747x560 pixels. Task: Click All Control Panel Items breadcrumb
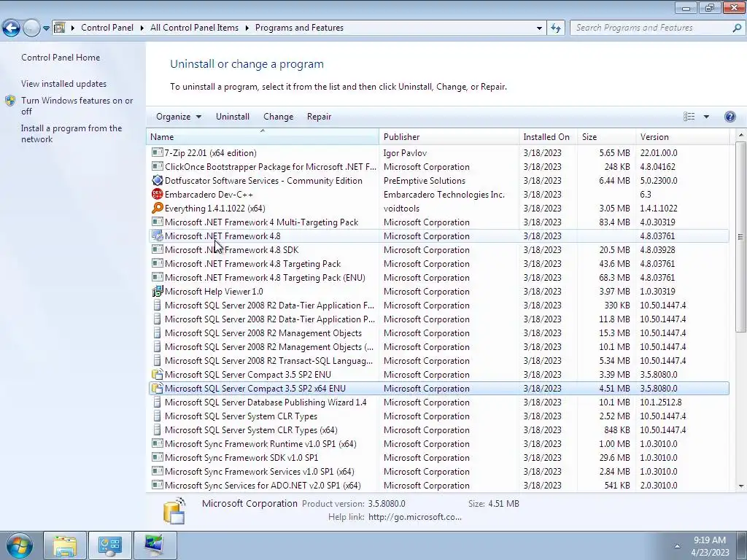pos(194,28)
